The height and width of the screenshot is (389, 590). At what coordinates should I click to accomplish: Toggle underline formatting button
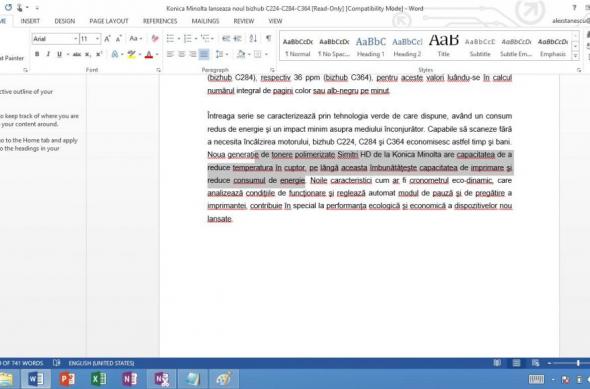click(59, 54)
